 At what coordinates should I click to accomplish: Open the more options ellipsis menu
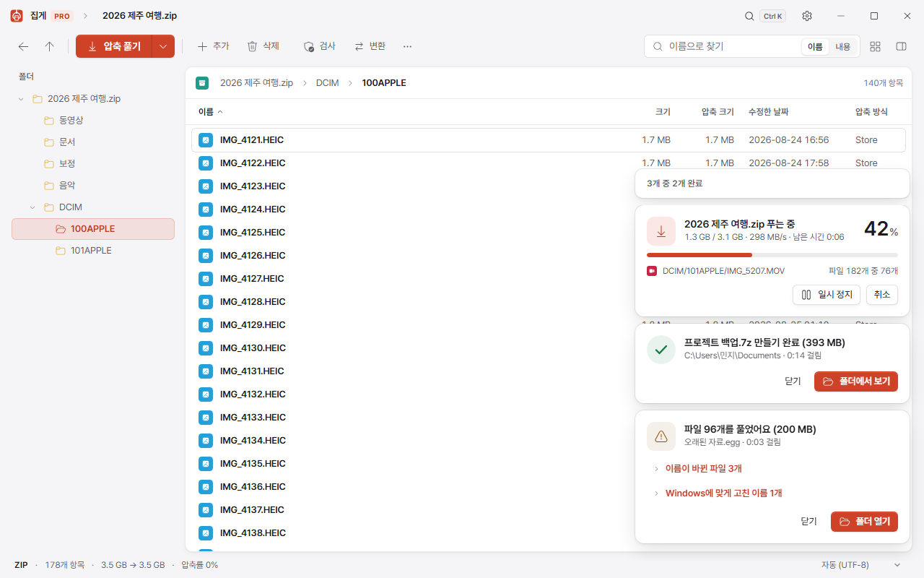(407, 46)
